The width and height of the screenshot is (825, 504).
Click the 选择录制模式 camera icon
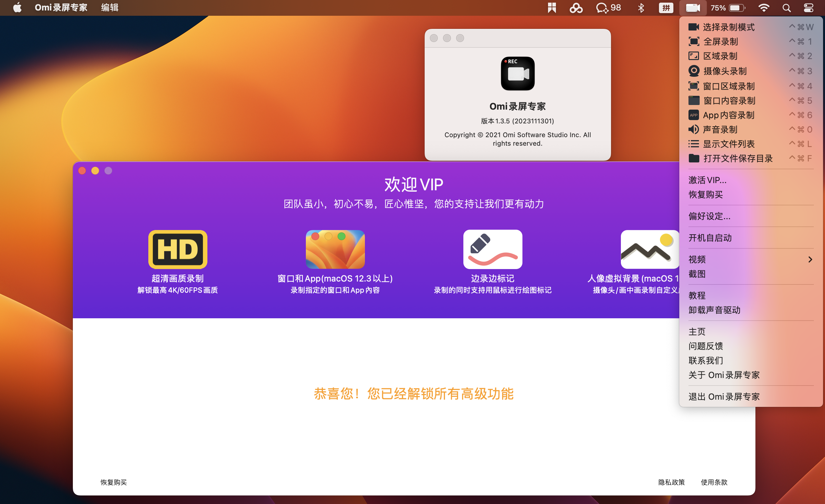click(x=693, y=27)
